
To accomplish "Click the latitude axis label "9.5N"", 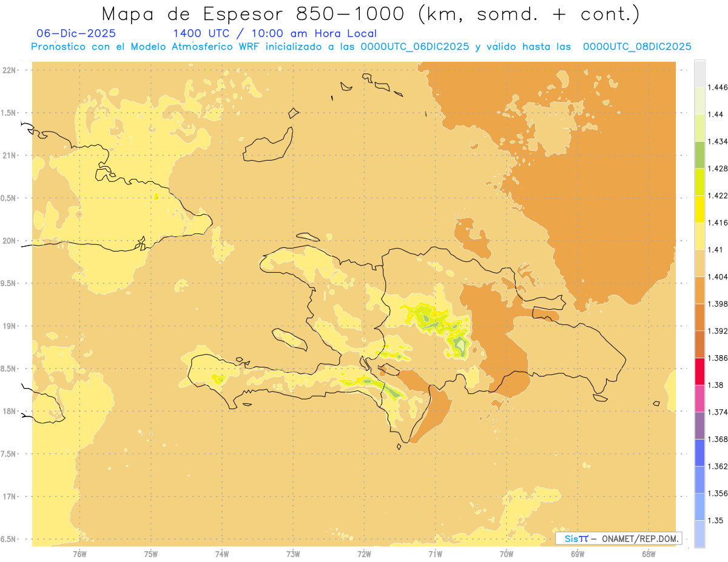I will [9, 284].
